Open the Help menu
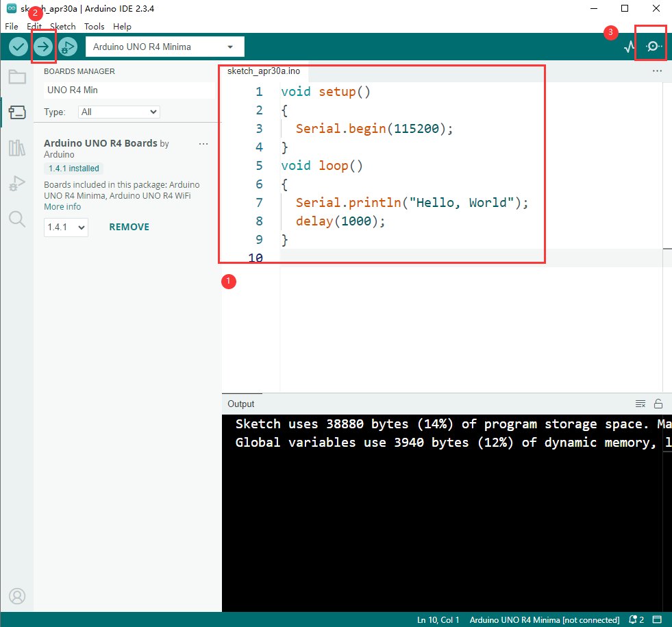 122,27
